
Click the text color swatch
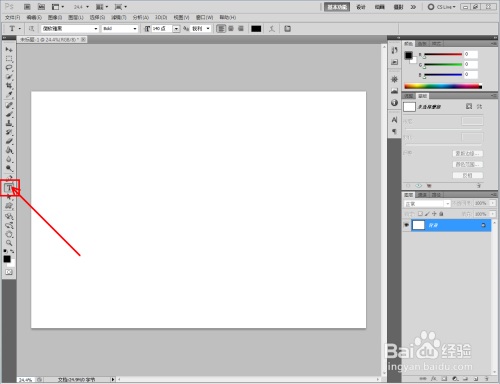(x=256, y=29)
